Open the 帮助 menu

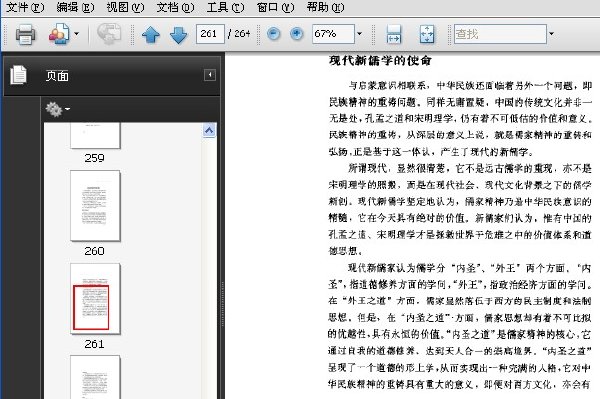(x=325, y=7)
